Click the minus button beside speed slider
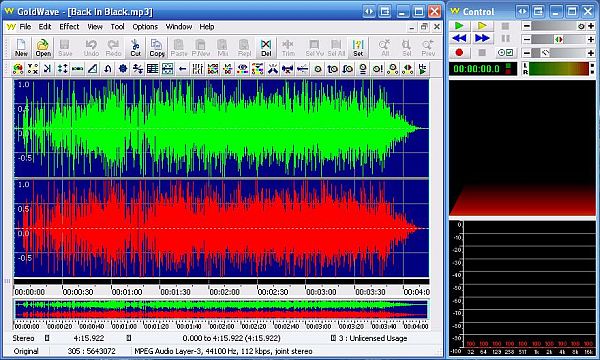600x360 pixels. tap(527, 53)
